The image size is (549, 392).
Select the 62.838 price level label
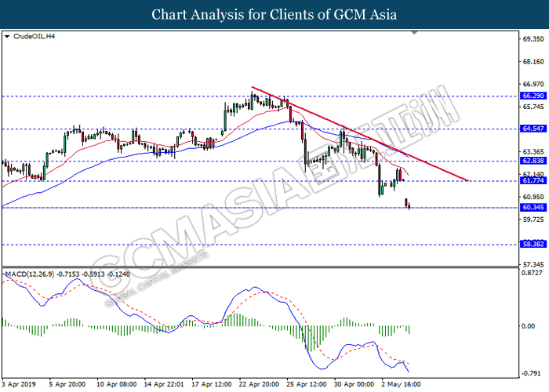click(533, 161)
